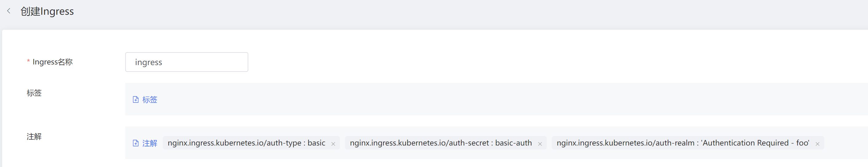The width and height of the screenshot is (868, 167).
Task: Click the add-annotation document icon
Action: coord(135,143)
